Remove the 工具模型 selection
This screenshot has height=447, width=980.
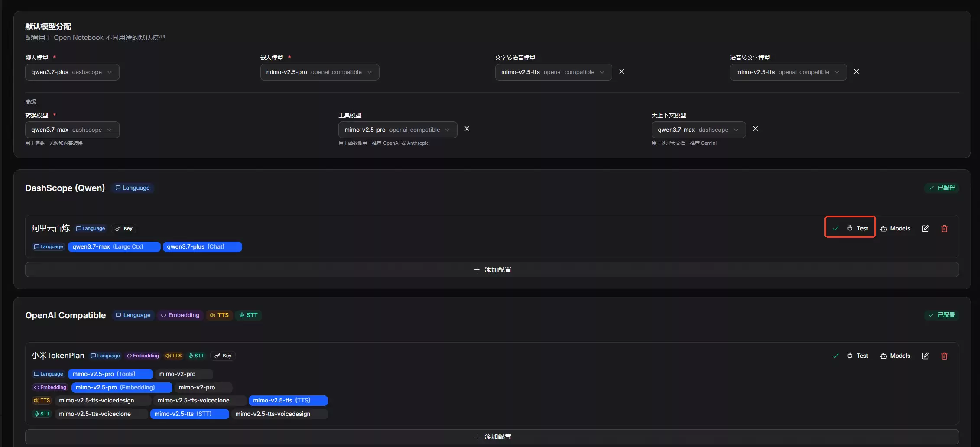pos(467,129)
